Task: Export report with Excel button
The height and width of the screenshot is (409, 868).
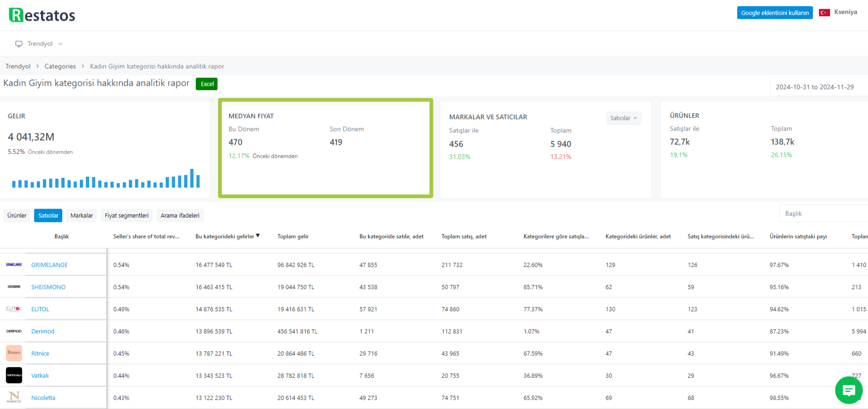Action: (207, 84)
